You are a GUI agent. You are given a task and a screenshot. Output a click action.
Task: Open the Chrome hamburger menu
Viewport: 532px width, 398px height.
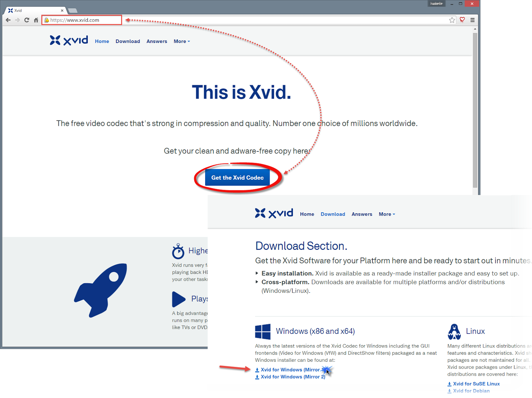472,20
